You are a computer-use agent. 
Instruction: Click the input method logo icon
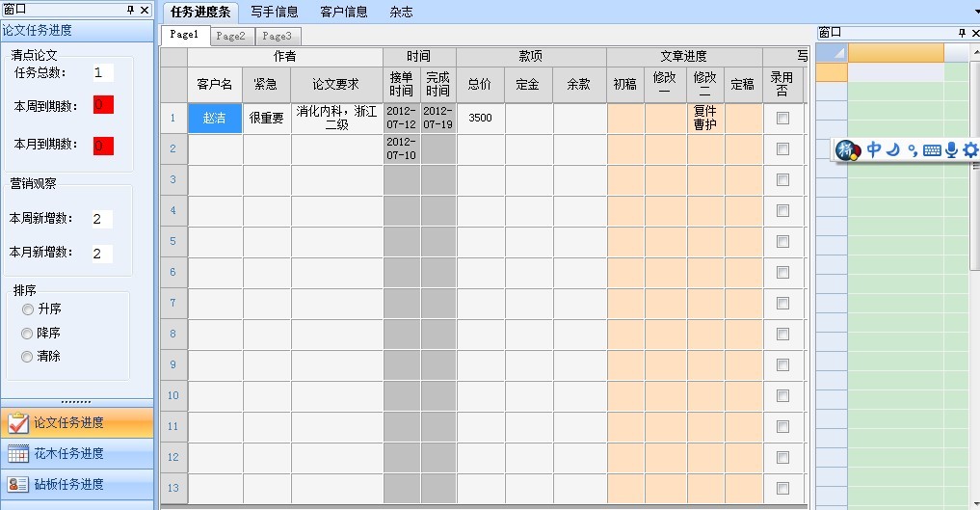point(847,150)
